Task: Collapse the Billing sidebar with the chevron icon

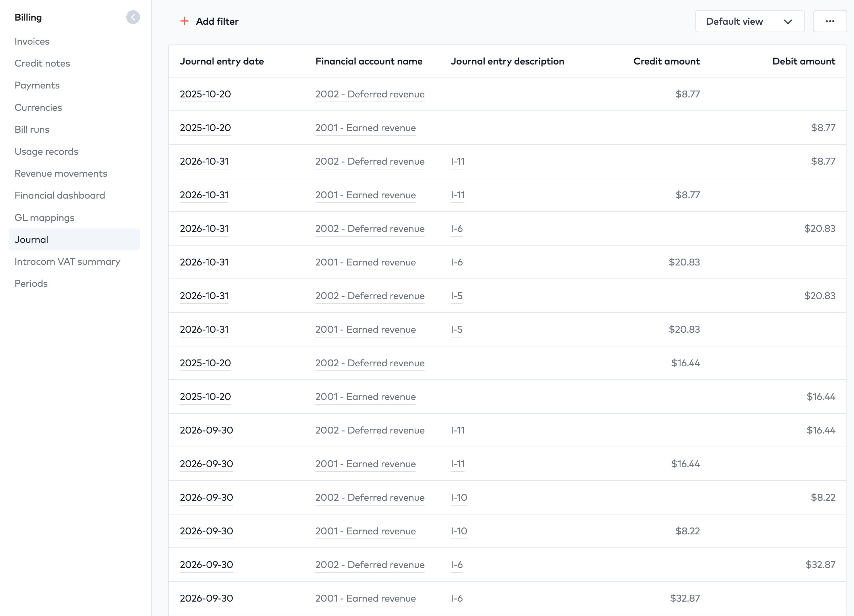Action: (133, 17)
